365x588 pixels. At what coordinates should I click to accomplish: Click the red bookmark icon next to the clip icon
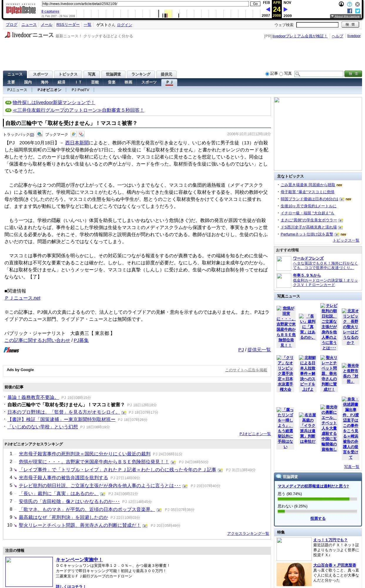(x=81, y=134)
